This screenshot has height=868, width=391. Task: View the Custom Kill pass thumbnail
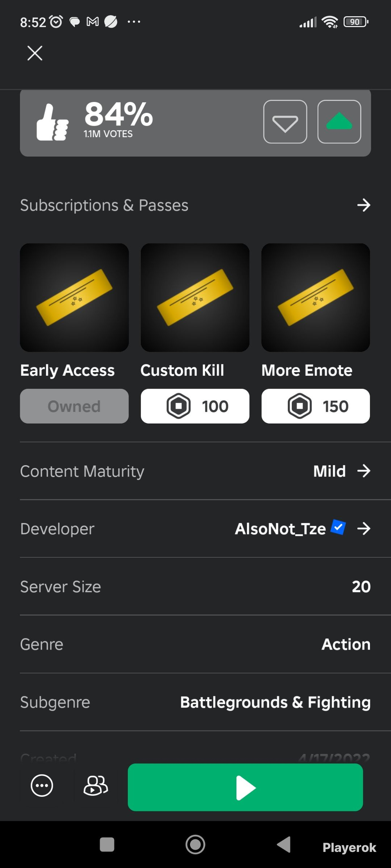(x=195, y=298)
